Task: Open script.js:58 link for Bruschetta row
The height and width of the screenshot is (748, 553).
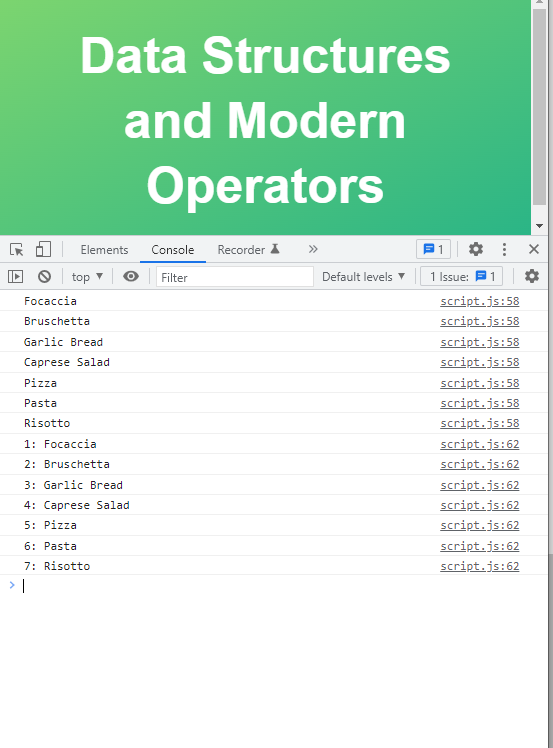Action: click(480, 321)
